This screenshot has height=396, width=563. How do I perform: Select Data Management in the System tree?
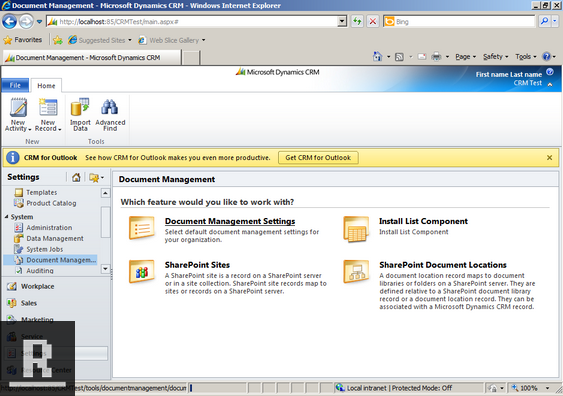point(55,238)
